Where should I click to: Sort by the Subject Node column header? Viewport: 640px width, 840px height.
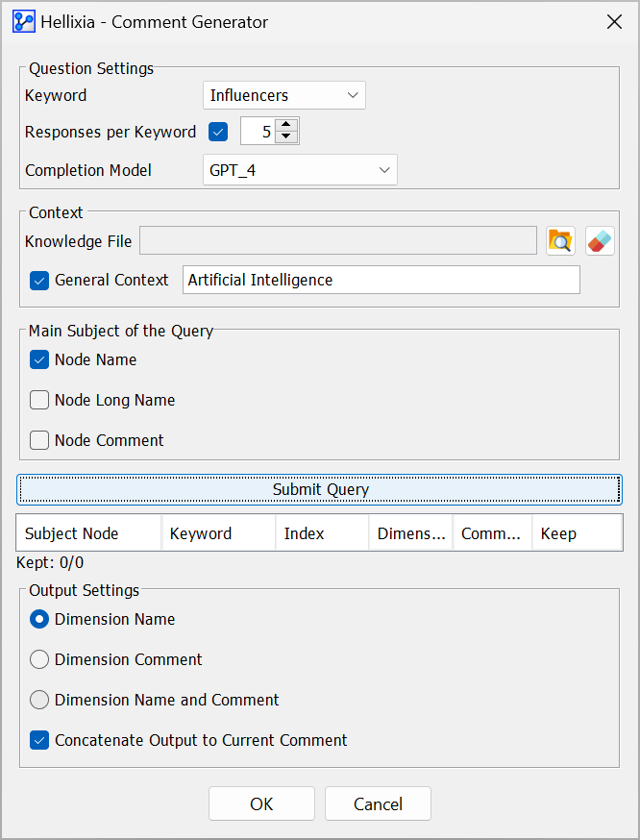coord(88,533)
